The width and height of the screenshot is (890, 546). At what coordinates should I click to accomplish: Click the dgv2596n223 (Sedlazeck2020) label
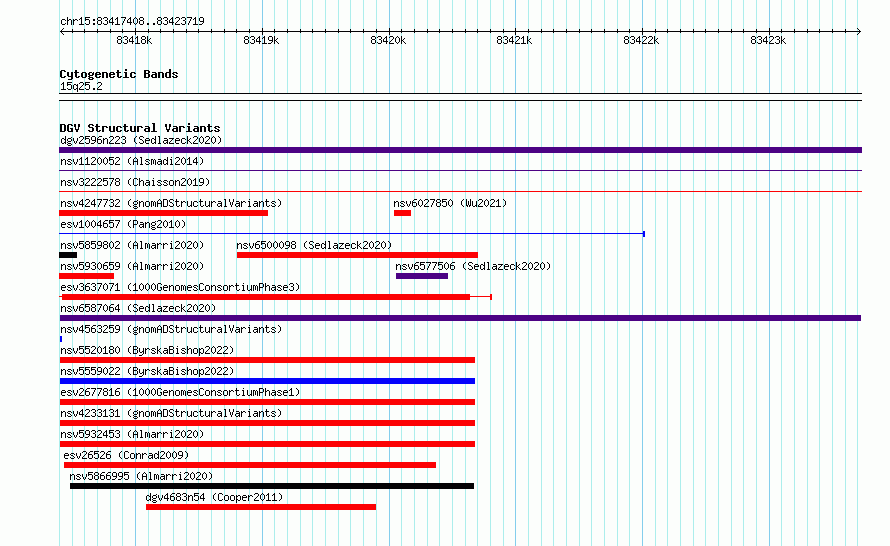pos(141,140)
